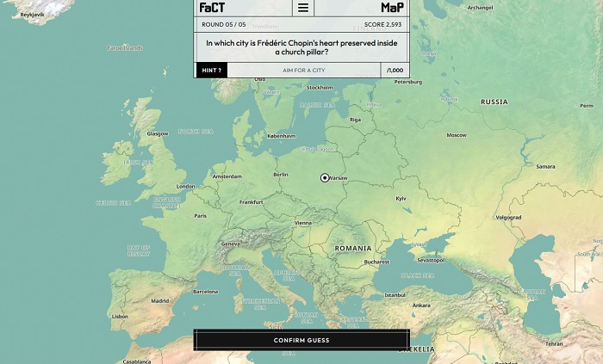This screenshot has width=603, height=364.
Task: Click Berlin on the map
Action: (x=281, y=175)
